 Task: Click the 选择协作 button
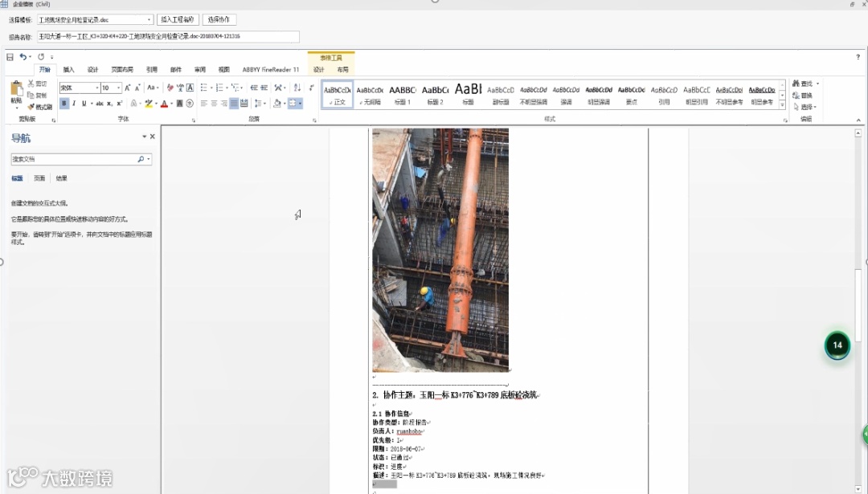click(219, 19)
